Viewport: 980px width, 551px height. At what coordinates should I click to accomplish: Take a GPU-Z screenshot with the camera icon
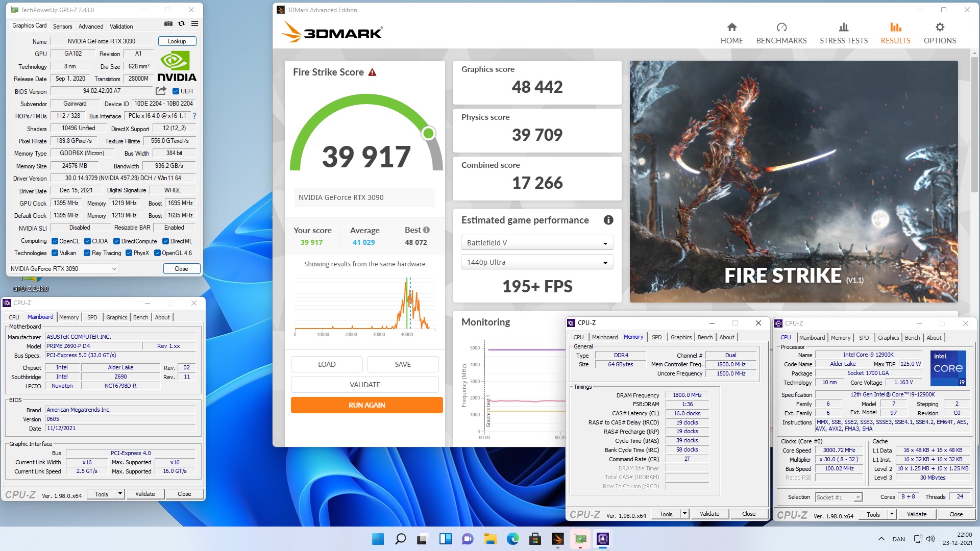(x=168, y=24)
